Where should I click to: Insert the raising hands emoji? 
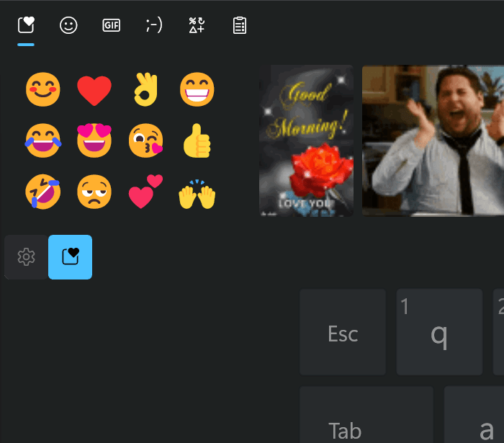pos(197,194)
